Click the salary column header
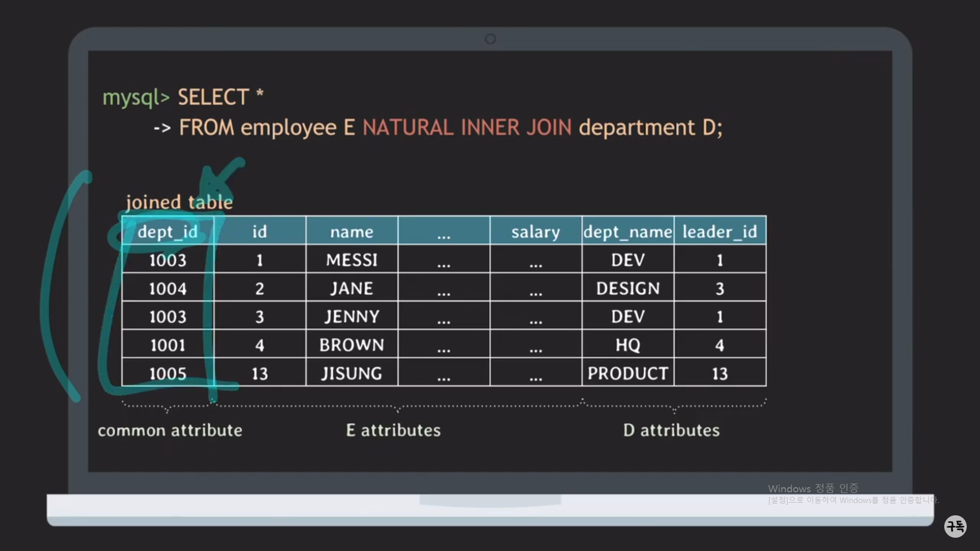The height and width of the screenshot is (551, 980). [535, 232]
